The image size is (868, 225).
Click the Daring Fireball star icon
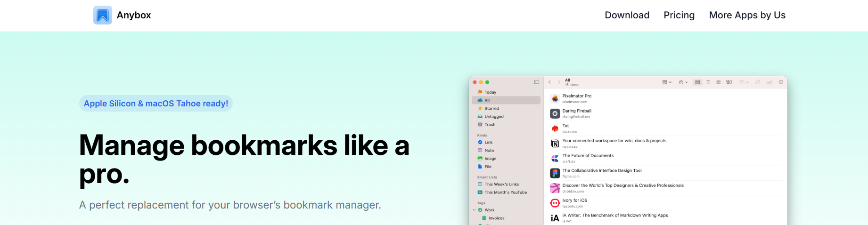555,113
